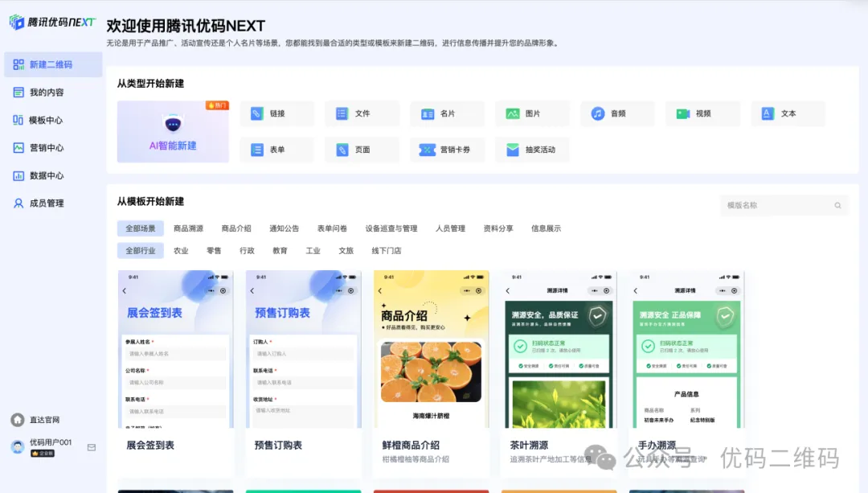
Task: Filter templates by 设备巡查与管理
Action: point(391,228)
